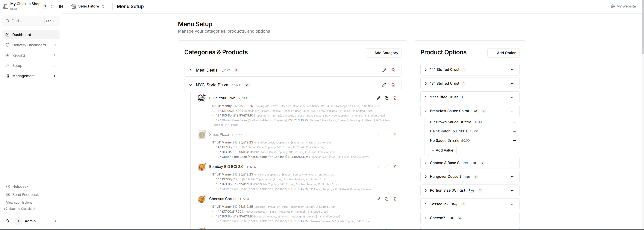Open the My website link

point(623,7)
